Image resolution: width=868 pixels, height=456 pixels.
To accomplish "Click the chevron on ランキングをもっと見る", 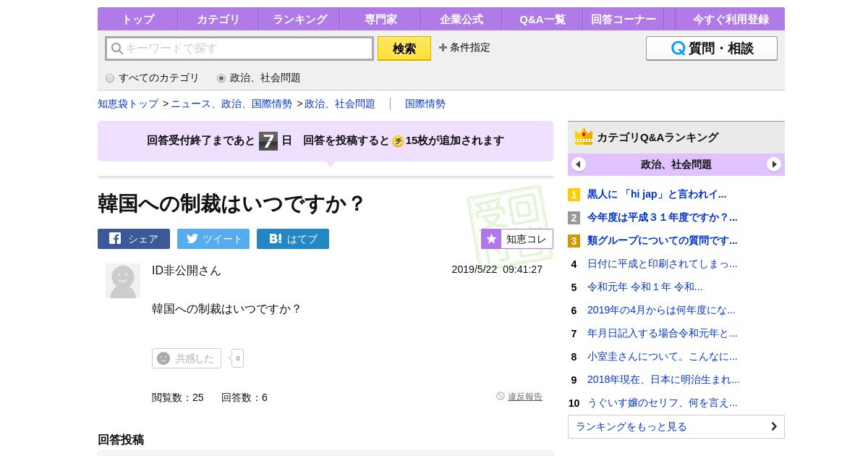I will [774, 426].
